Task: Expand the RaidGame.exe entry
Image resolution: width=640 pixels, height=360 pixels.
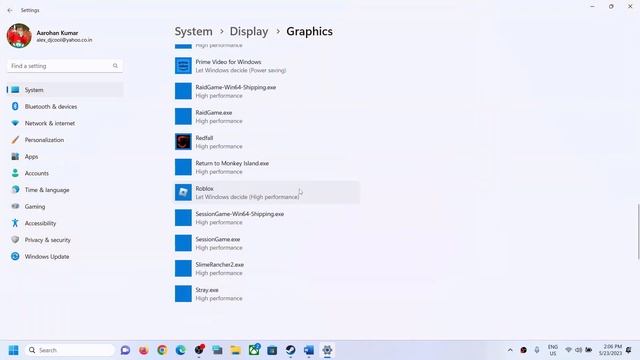Action: [267, 116]
